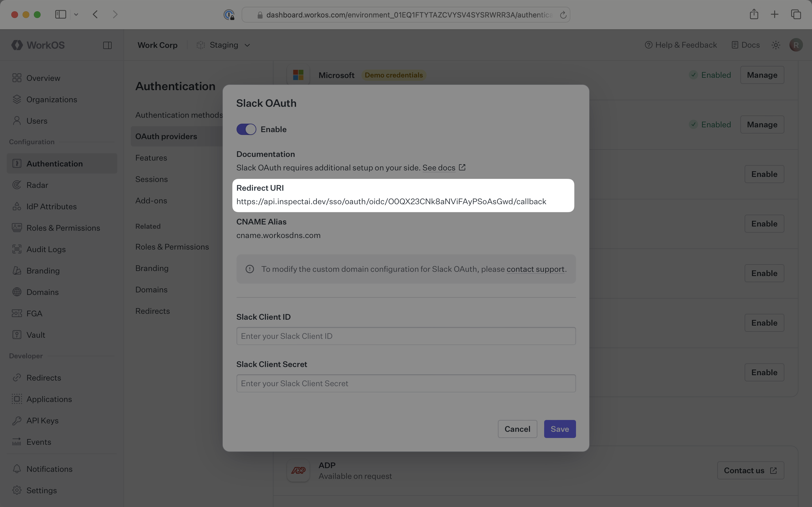Open Help & Feedback
Screen dimensions: 812x507
point(680,45)
